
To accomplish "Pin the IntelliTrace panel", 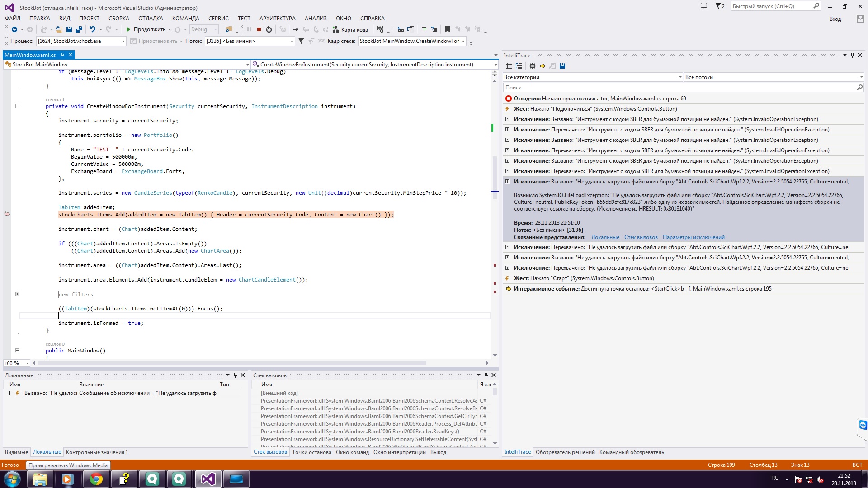I will tap(852, 55).
